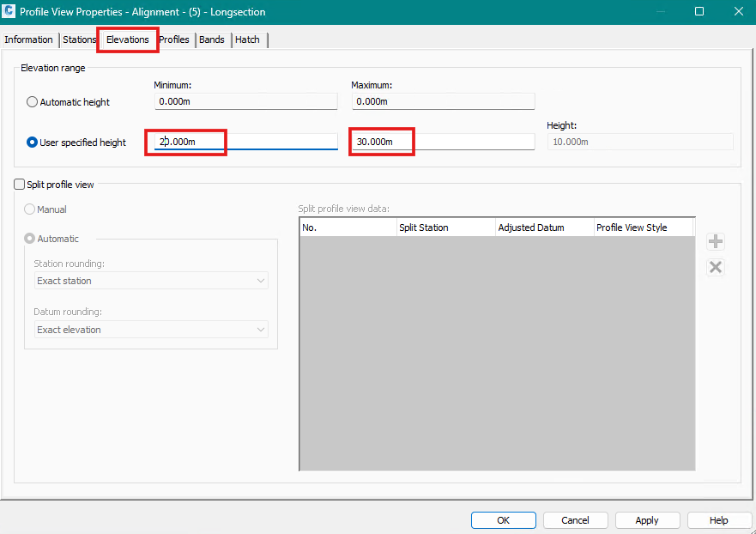Open the Station rounding dropdown
The width and height of the screenshot is (756, 534).
[150, 280]
